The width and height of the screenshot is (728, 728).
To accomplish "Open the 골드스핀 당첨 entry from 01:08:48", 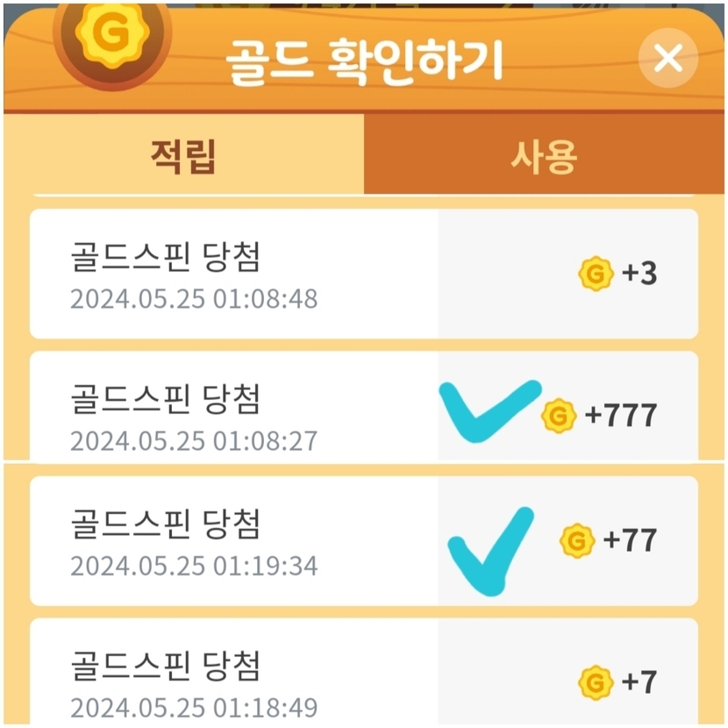I will click(165, 257).
